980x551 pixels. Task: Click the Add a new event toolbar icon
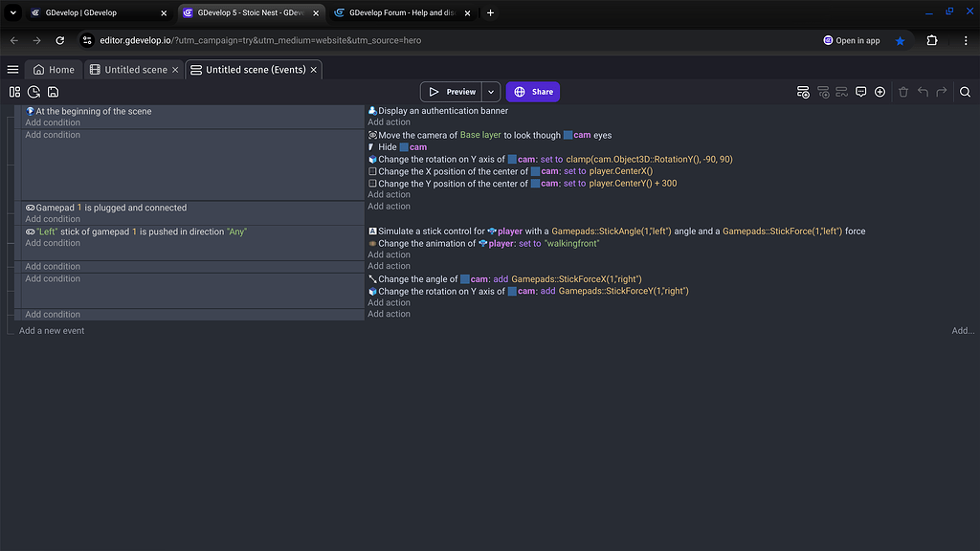pyautogui.click(x=803, y=92)
